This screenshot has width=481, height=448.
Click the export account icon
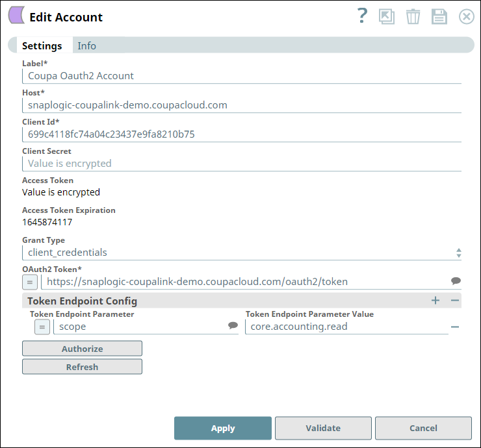387,16
